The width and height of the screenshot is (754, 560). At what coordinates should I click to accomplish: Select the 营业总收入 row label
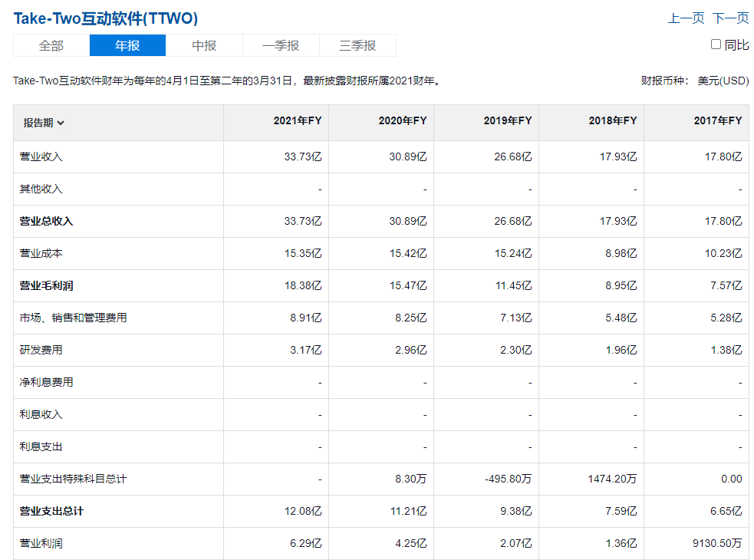click(46, 221)
